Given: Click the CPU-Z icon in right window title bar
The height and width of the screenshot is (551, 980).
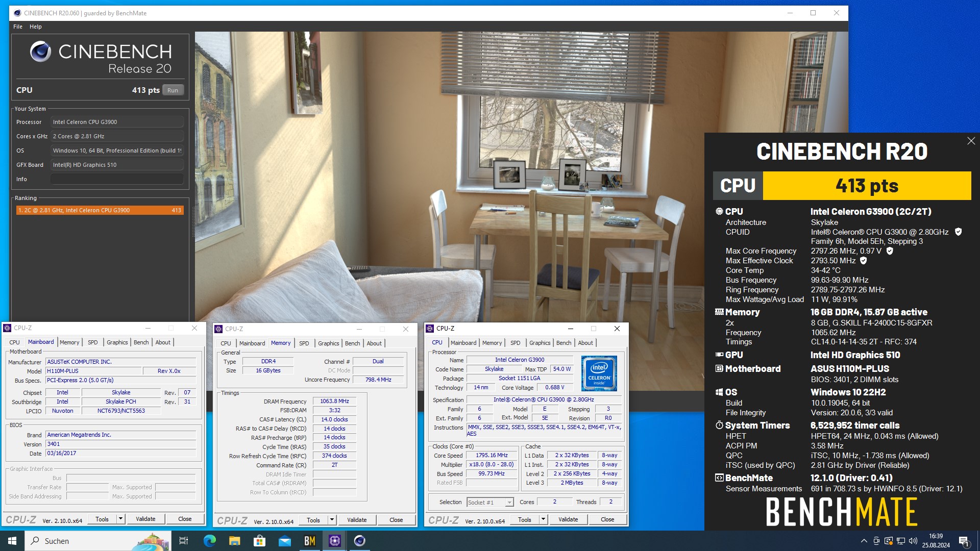Looking at the screenshot, I should click(x=430, y=329).
